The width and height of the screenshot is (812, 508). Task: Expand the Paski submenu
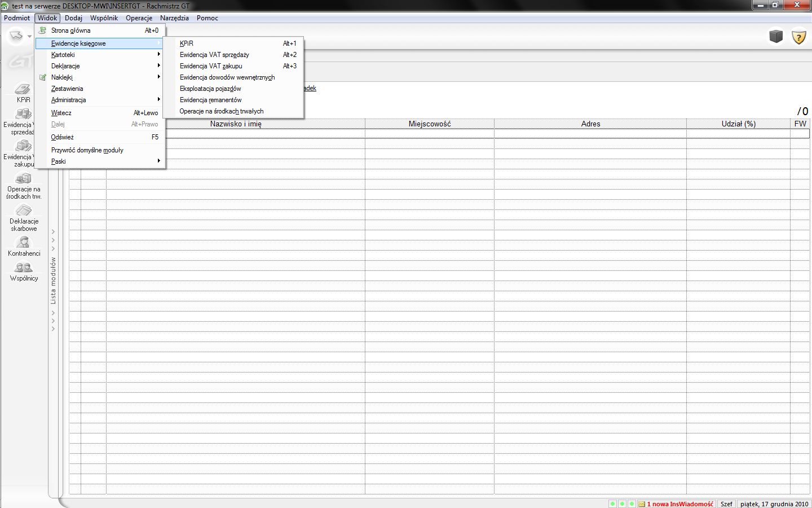[100, 161]
